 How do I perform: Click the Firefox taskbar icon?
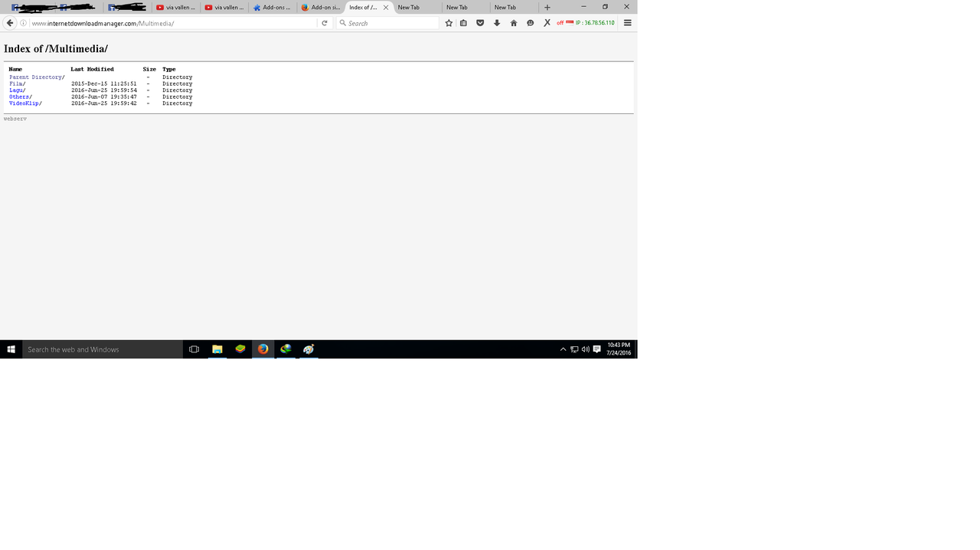coord(263,349)
